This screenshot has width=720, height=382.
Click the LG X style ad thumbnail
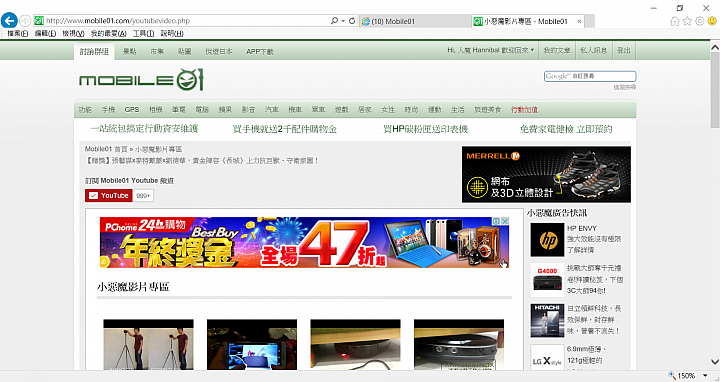547,358
